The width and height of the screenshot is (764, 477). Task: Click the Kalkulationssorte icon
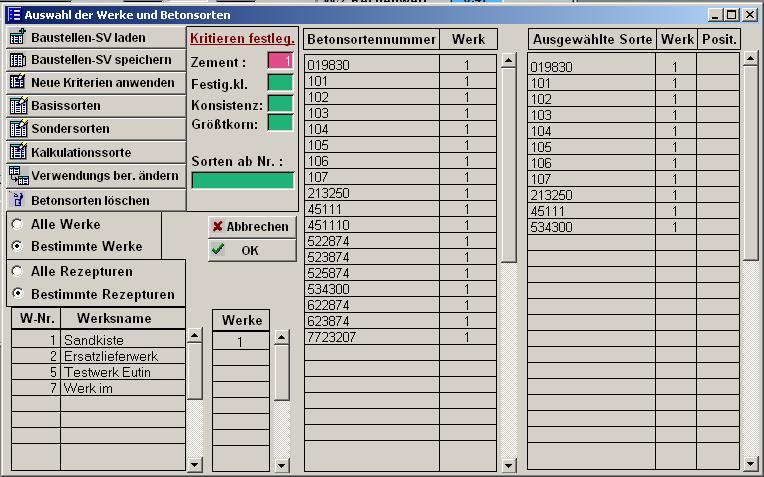(x=18, y=152)
